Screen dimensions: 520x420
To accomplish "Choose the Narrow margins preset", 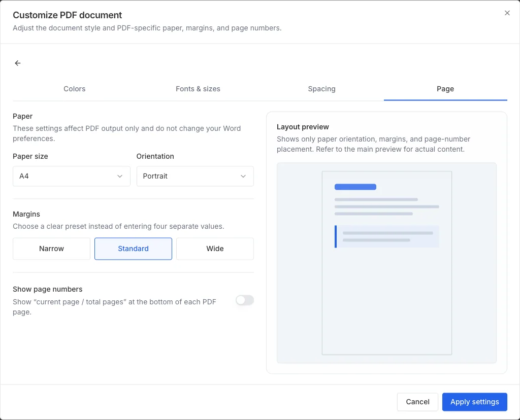I will tap(51, 249).
